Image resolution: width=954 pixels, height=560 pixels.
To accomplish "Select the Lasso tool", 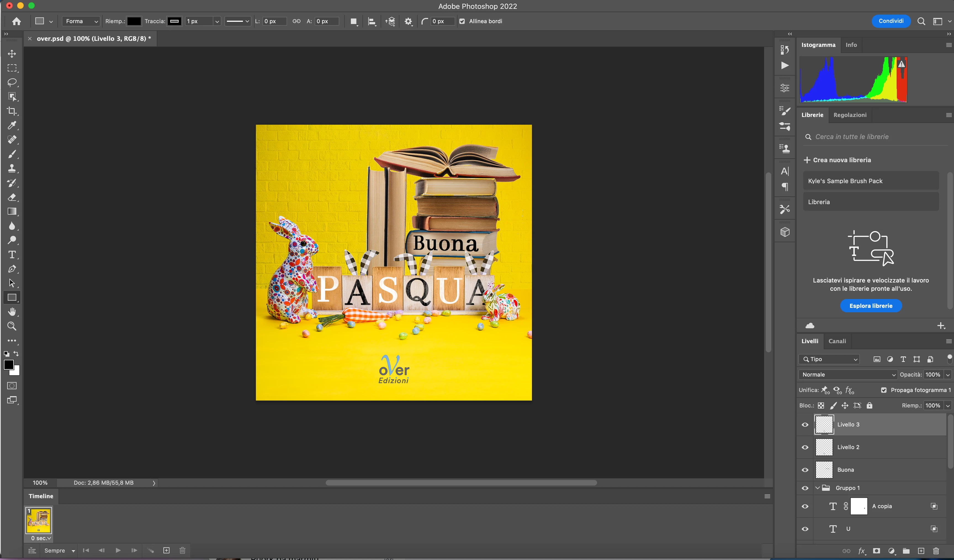I will point(12,82).
